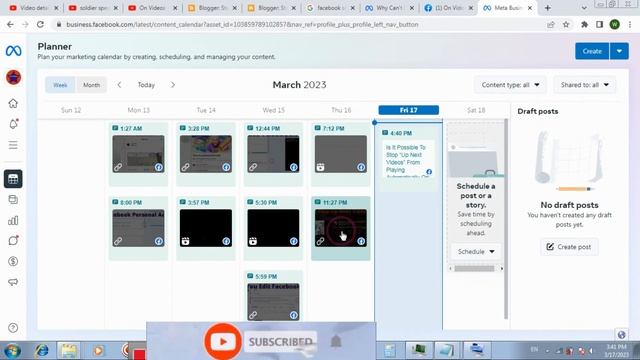Open the page profile avatar in sidebar
The height and width of the screenshot is (360, 640).
13,77
